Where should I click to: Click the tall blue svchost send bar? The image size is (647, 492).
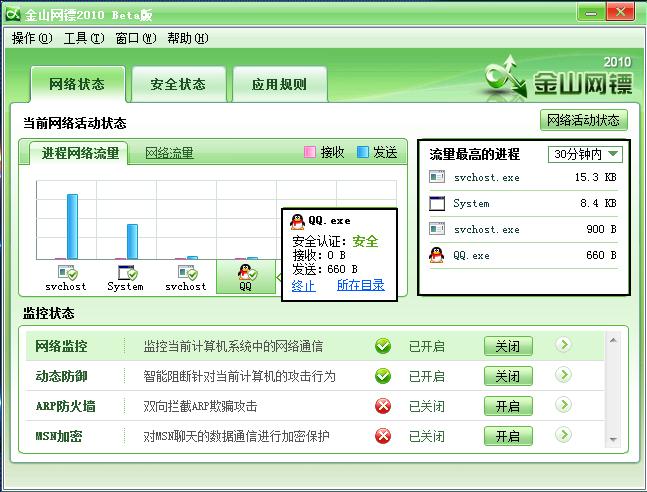72,227
